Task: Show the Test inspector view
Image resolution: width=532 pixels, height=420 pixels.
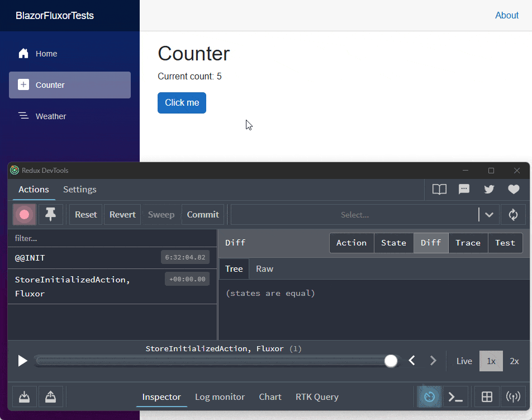Action: click(x=505, y=243)
